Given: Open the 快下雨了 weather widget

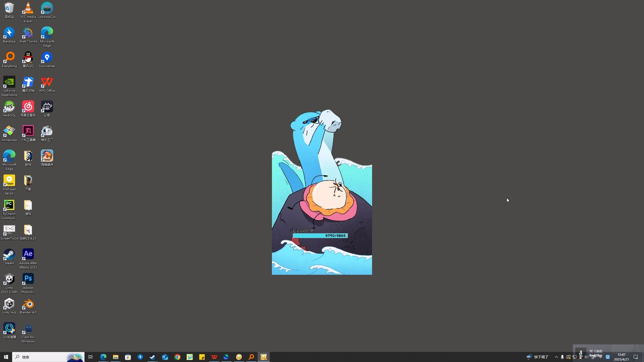Looking at the screenshot, I should pos(537,357).
